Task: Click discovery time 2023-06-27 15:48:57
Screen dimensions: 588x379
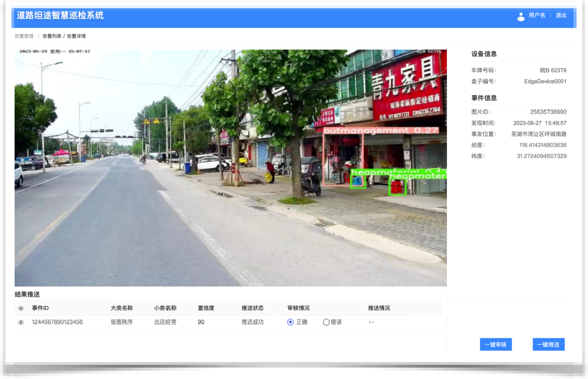Action: (x=540, y=123)
